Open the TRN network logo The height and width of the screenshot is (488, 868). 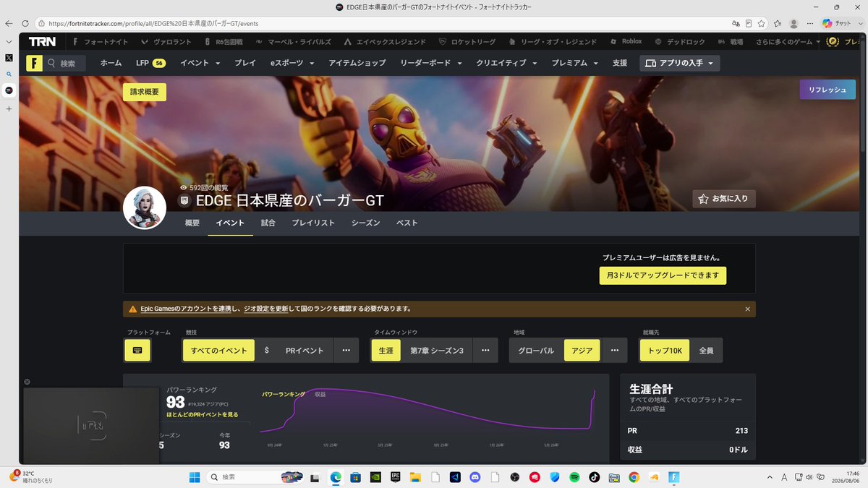pyautogui.click(x=42, y=42)
